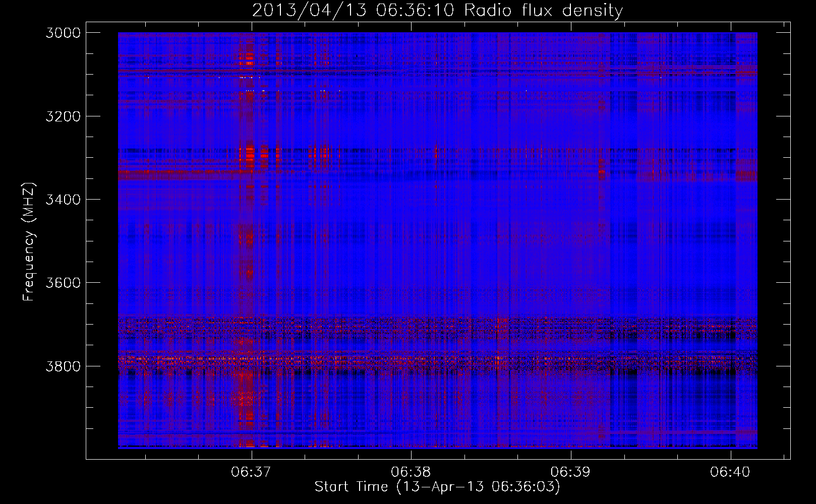Click the 3200 frequency tick label
The width and height of the screenshot is (816, 504).
pyautogui.click(x=63, y=116)
